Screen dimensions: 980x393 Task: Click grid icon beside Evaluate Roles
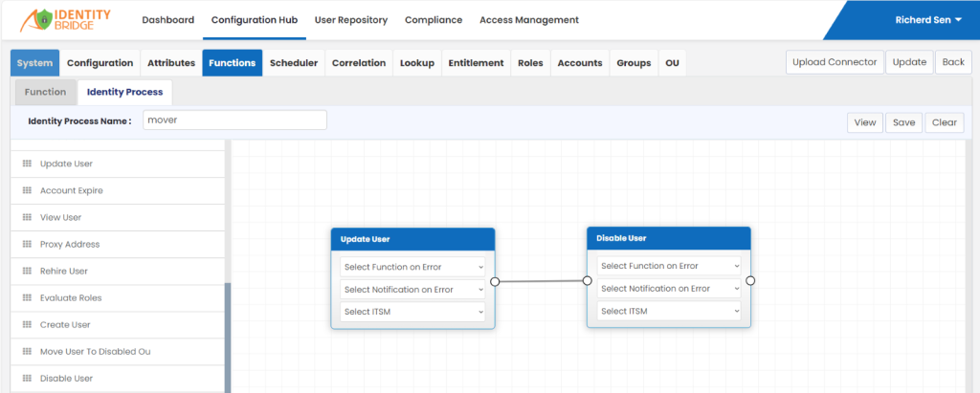tap(27, 298)
